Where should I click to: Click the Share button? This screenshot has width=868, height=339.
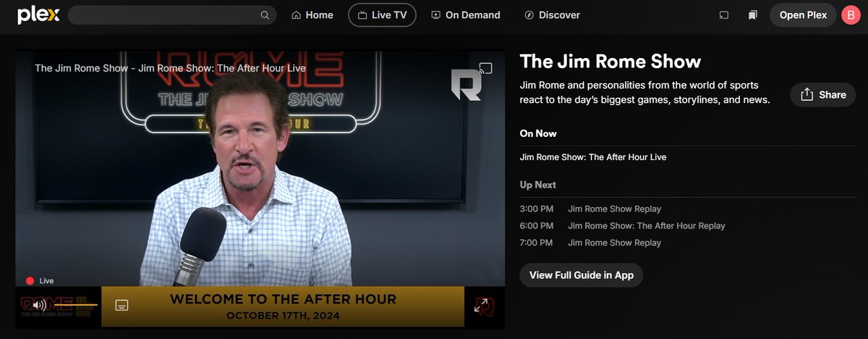pos(823,95)
